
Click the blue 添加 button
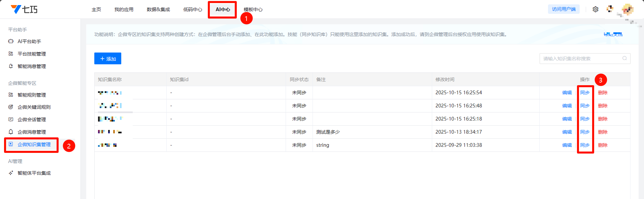[x=108, y=59]
